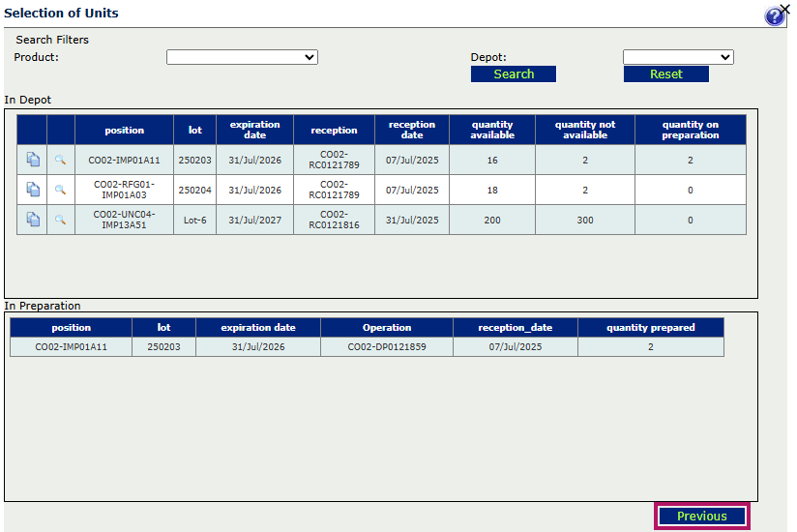
Task: Select lot cell 250204
Action: pos(194,190)
